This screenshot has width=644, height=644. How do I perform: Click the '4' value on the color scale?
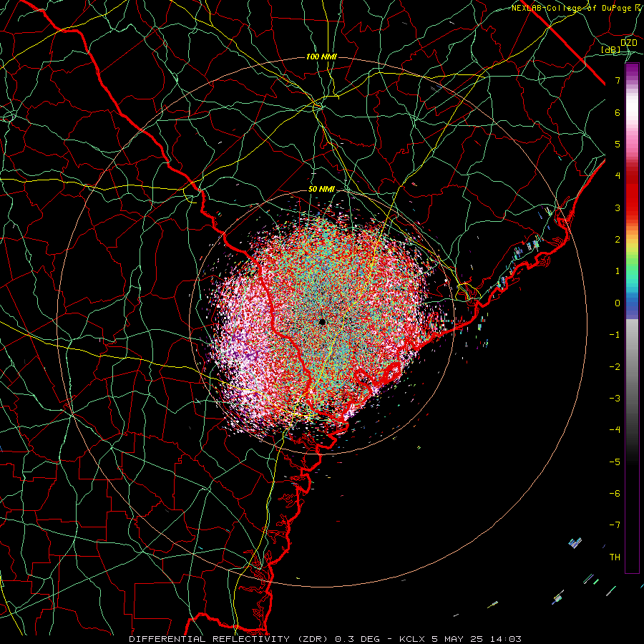point(618,176)
